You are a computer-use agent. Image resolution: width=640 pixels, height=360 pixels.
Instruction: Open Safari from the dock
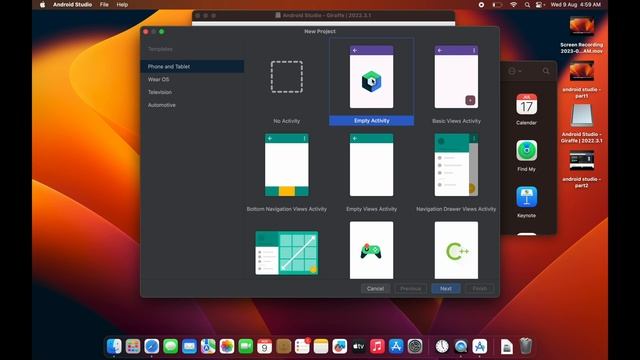click(x=151, y=346)
